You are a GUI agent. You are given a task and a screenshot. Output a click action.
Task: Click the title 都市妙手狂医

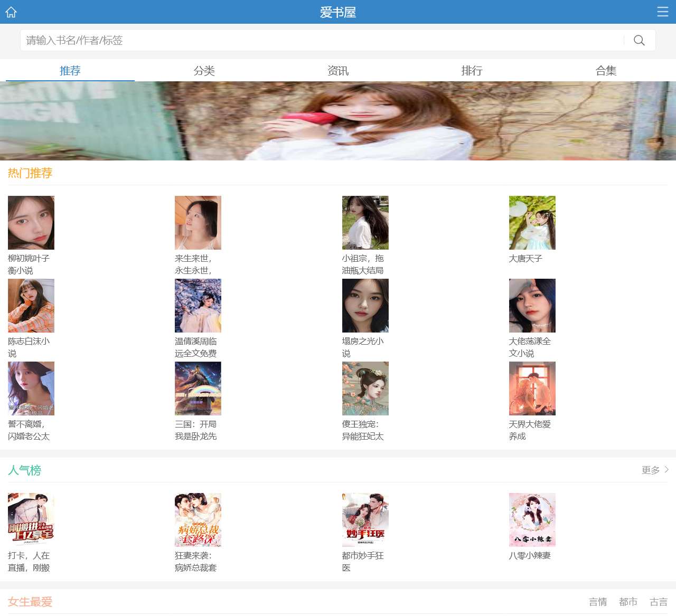pos(363,562)
